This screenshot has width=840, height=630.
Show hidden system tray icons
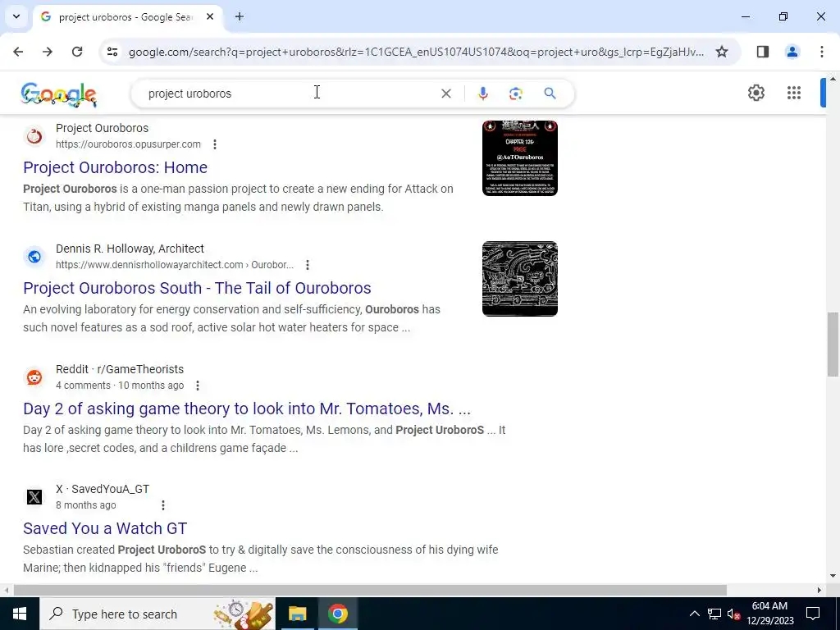pos(694,614)
